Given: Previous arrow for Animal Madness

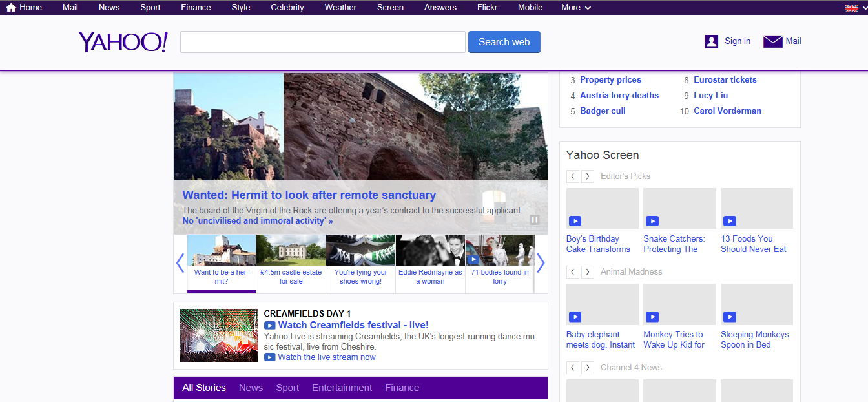Looking at the screenshot, I should (x=573, y=272).
